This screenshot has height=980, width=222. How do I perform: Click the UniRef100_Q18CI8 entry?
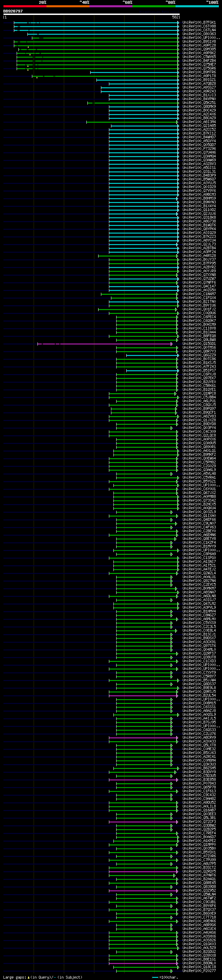pos(199,967)
